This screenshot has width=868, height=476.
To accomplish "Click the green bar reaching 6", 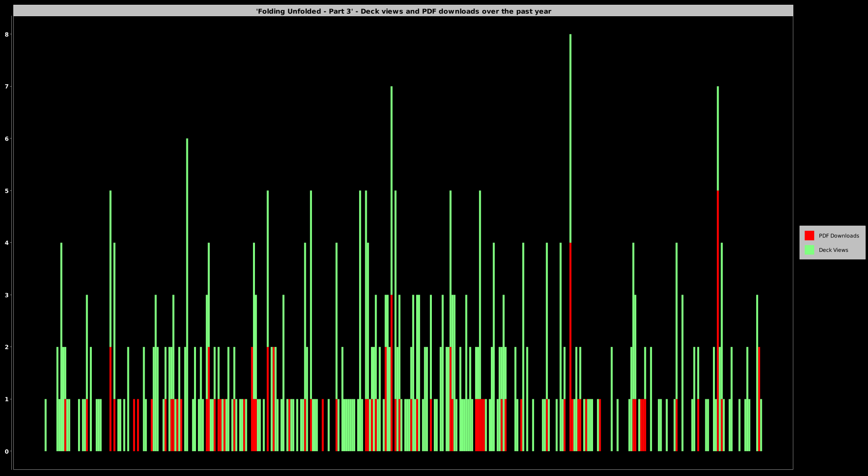I will tap(187, 295).
